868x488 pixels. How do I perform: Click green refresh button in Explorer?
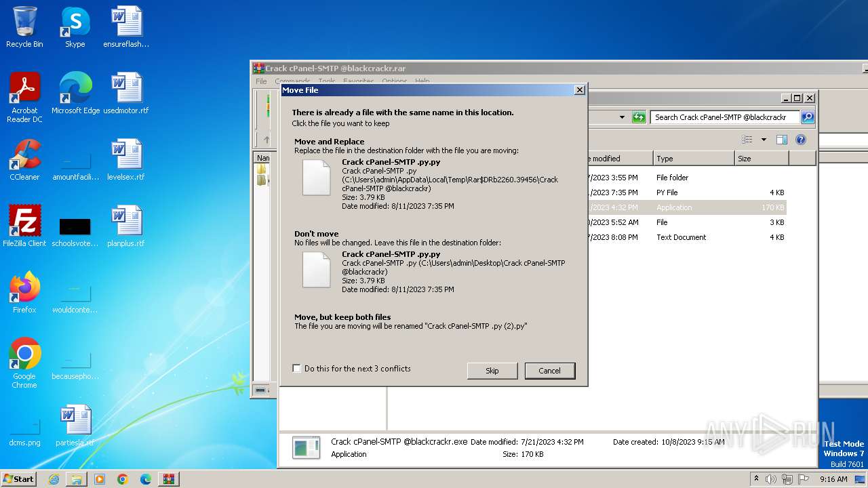pos(639,117)
